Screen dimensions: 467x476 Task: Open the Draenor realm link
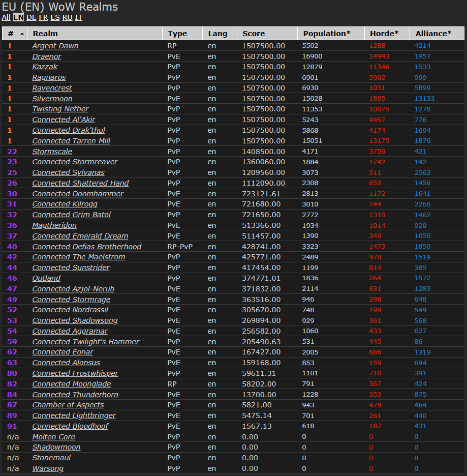(x=47, y=56)
